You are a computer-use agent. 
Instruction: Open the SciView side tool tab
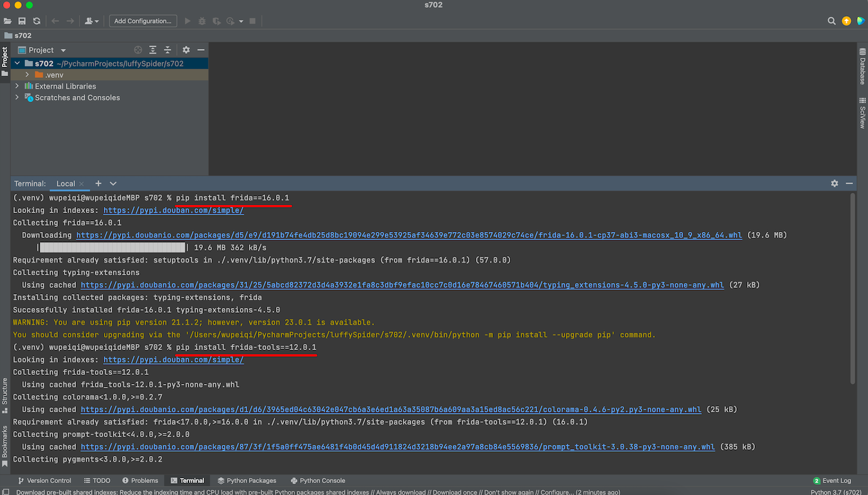tap(863, 113)
